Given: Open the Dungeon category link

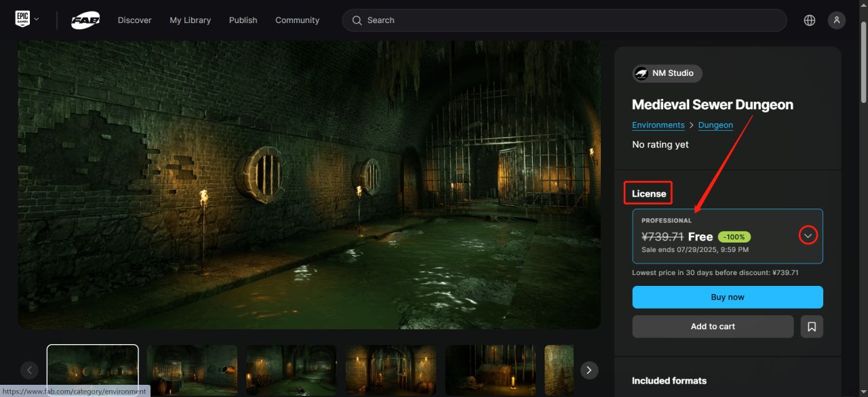Looking at the screenshot, I should (x=715, y=125).
